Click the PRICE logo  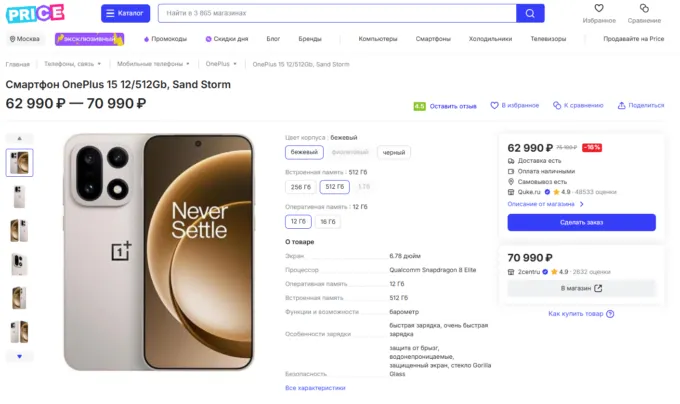34,13
